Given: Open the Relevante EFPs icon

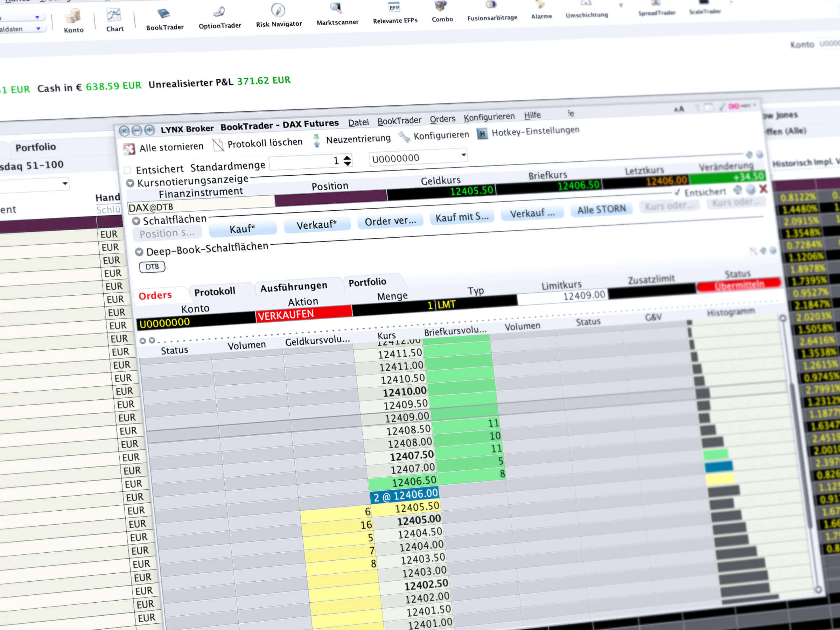Looking at the screenshot, I should click(394, 8).
